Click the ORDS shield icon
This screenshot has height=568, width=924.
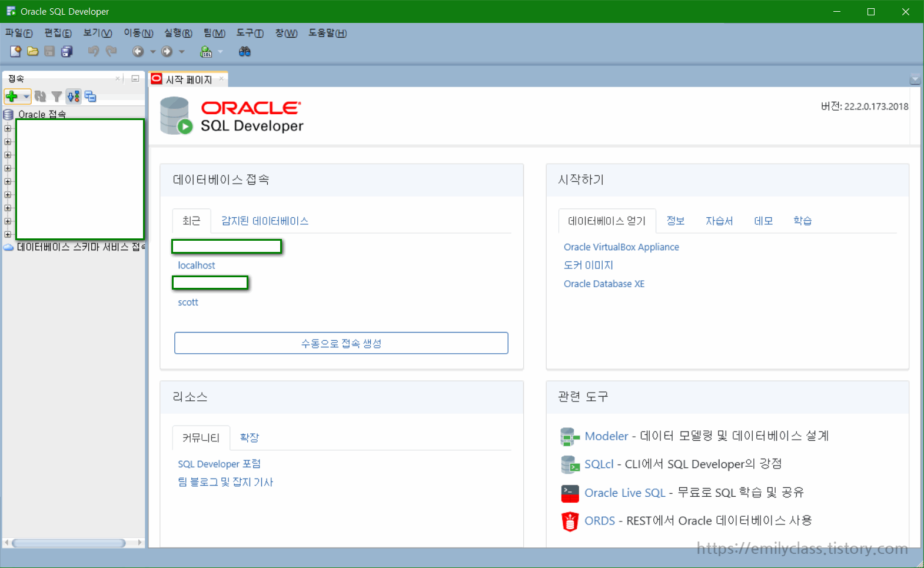point(570,522)
